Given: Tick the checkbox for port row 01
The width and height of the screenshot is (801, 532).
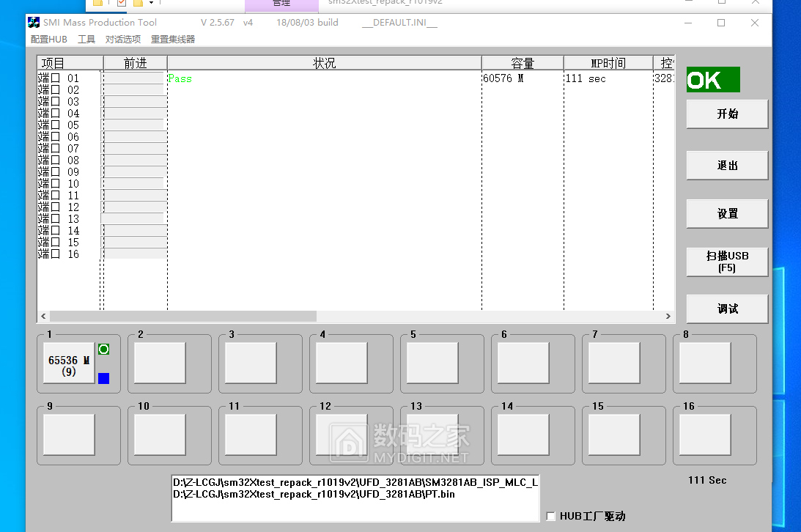Looking at the screenshot, I should click(x=55, y=78).
